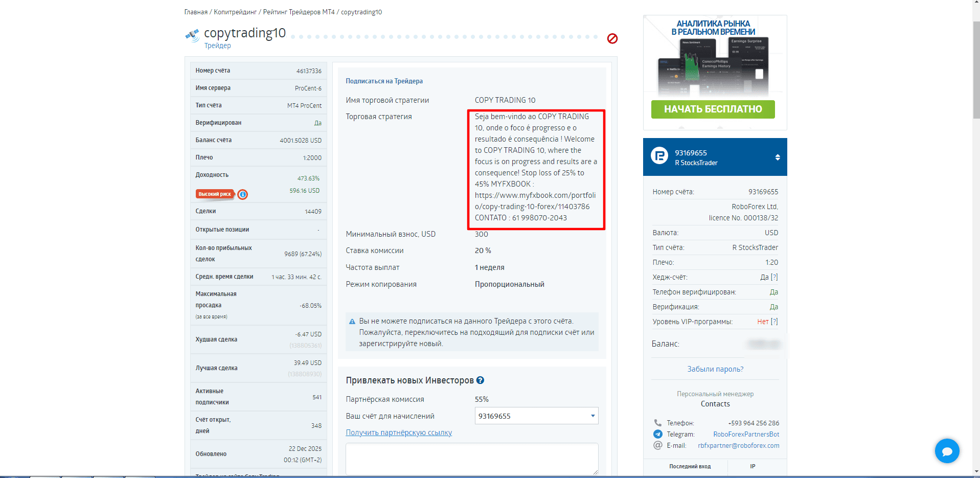Click the ProCent-6 server name value
This screenshot has height=478, width=980.
308,88
